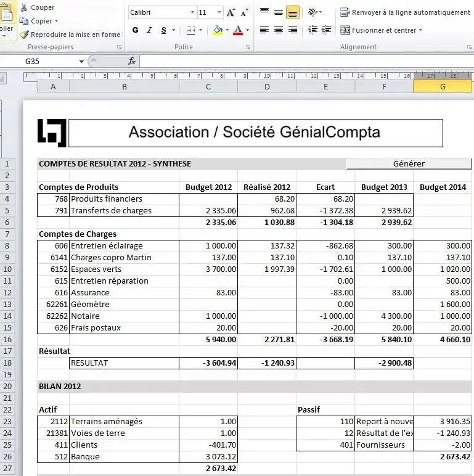Screen dimensions: 474x476
Task: Click cell "COMPTES DE RESULTAT 2012 - SYNTHESE"
Action: pos(115,164)
